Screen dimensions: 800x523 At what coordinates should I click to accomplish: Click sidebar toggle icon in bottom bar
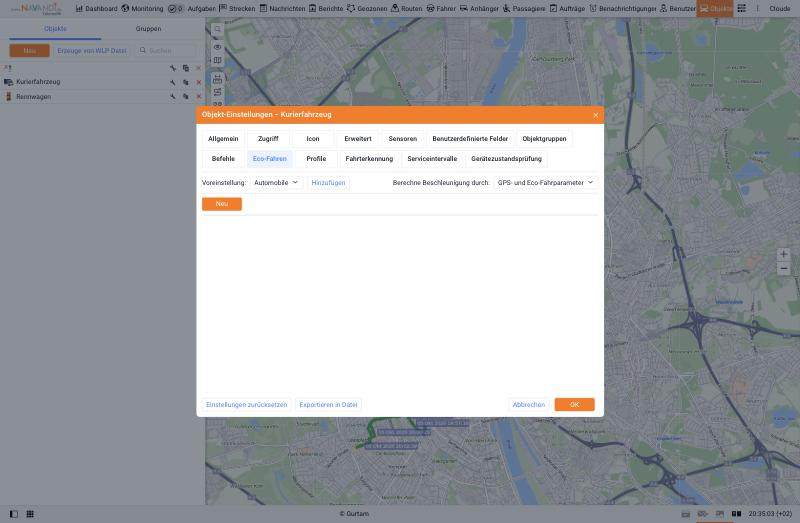click(x=14, y=514)
